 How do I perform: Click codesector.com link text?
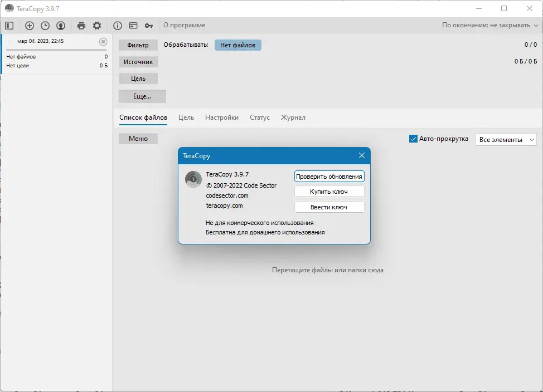click(x=227, y=195)
